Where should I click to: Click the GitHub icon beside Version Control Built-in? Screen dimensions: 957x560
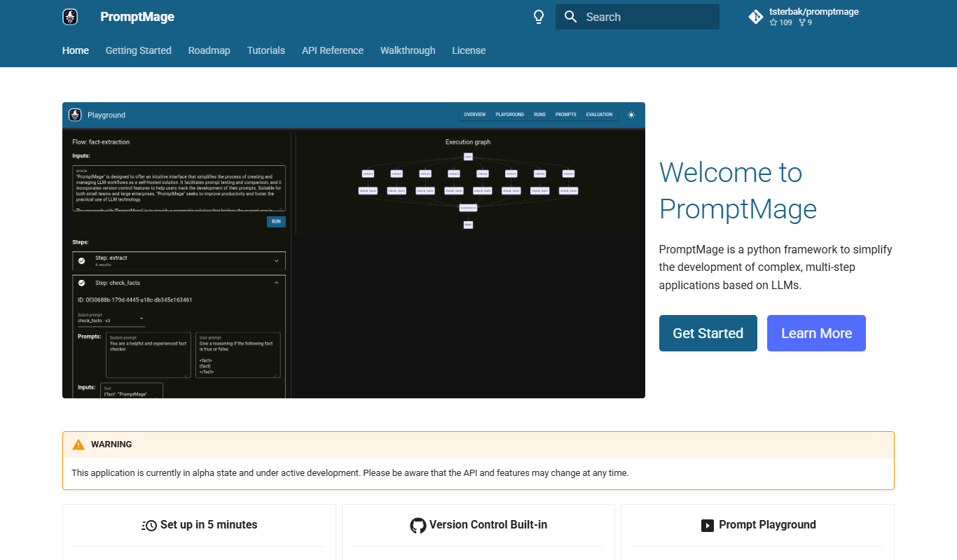(418, 525)
